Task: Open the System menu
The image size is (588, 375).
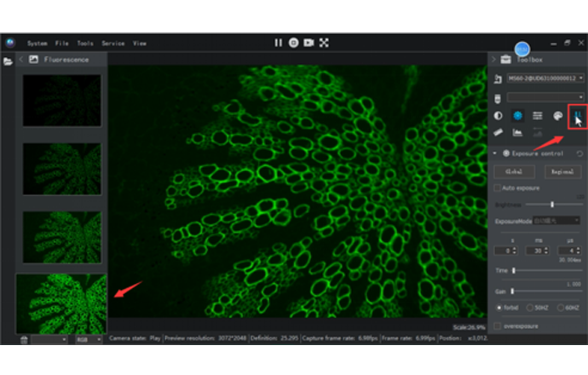Action: [37, 43]
